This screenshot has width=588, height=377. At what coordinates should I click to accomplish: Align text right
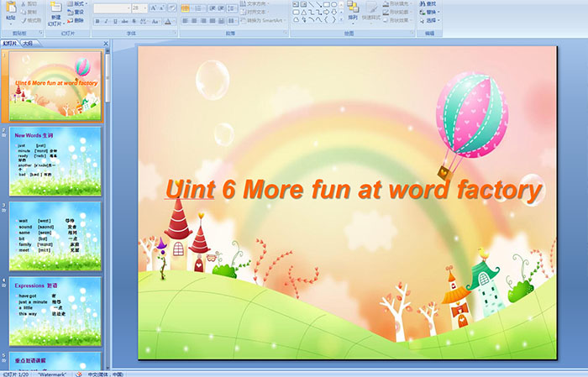(x=203, y=21)
